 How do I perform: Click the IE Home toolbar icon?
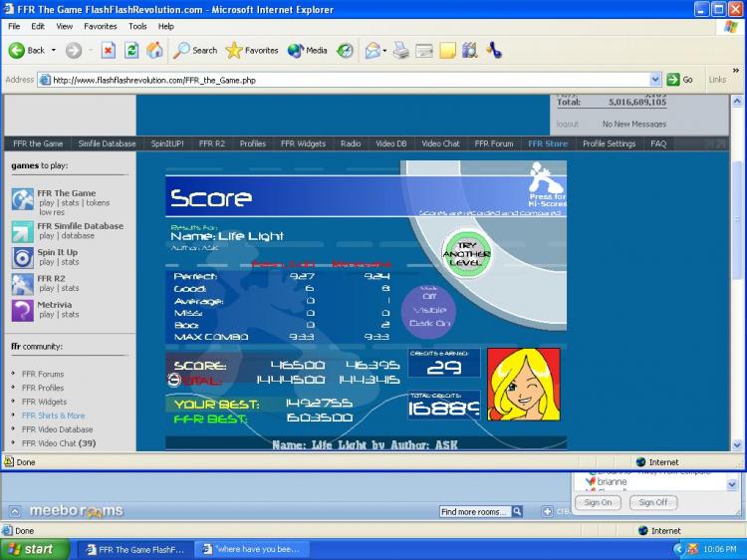tap(154, 50)
